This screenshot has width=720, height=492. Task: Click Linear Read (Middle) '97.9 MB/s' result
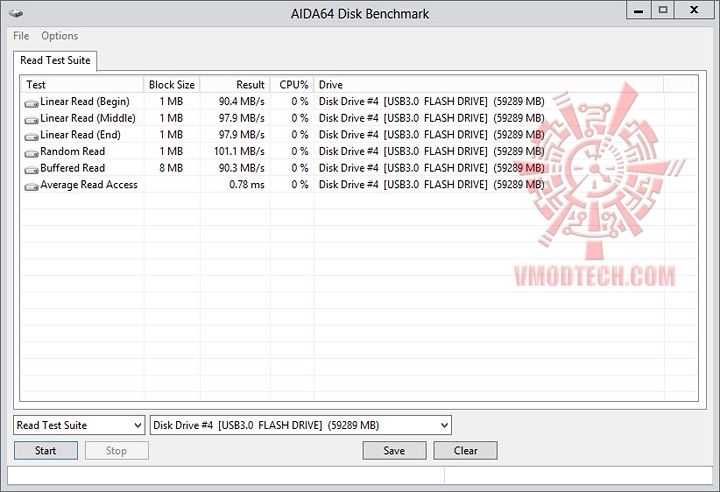(242, 118)
